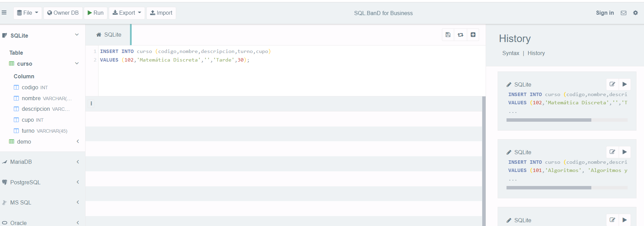Expand the demo table chevron
Image resolution: width=644 pixels, height=226 pixels.
[78, 141]
